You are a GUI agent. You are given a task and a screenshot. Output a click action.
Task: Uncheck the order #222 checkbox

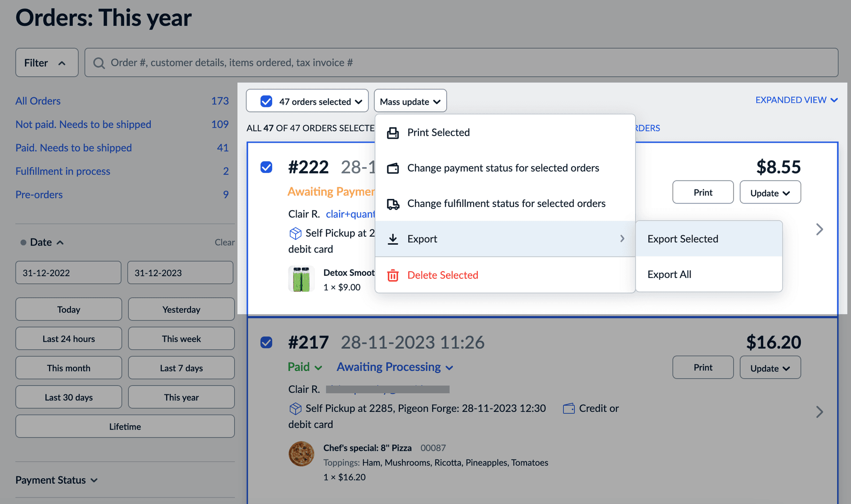coord(266,167)
